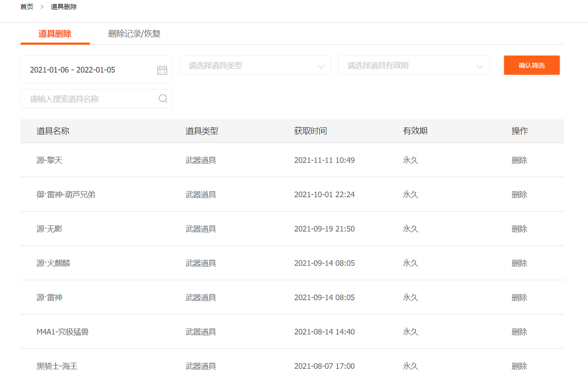Click the date range 2021-01-06 - 2022-01-05 field
Image resolution: width=588 pixels, height=371 pixels.
pyautogui.click(x=97, y=70)
